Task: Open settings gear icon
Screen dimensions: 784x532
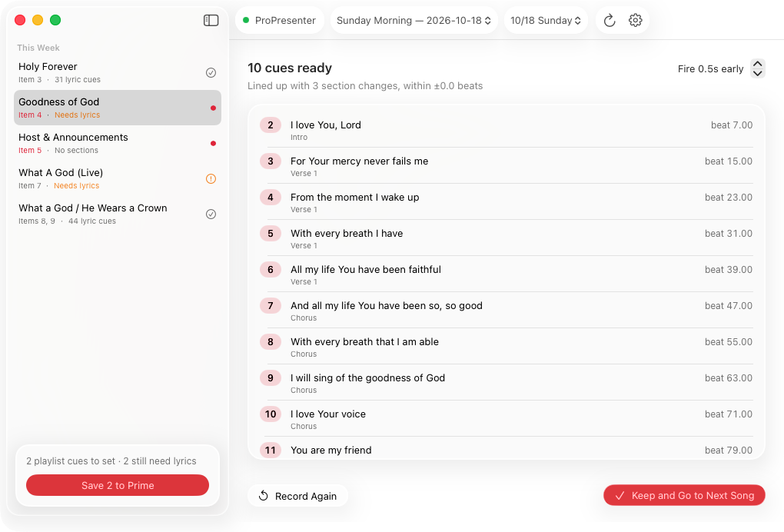Action: click(635, 21)
